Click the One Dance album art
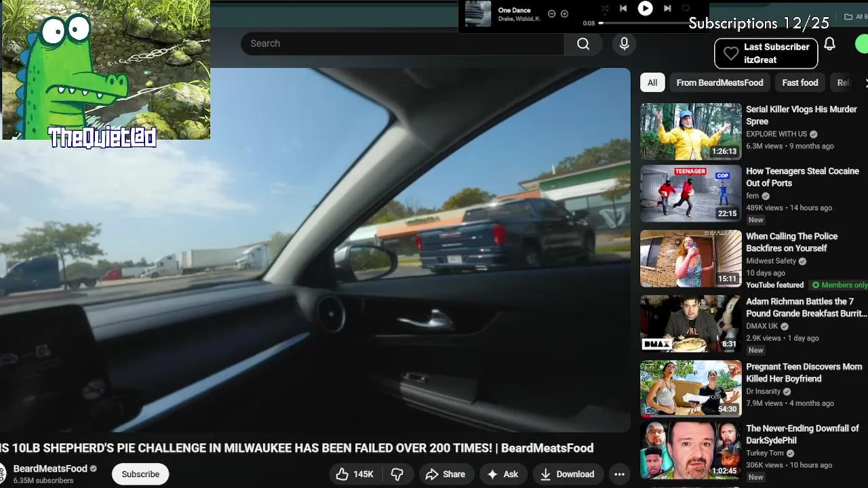Image resolution: width=868 pixels, height=488 pixels. click(x=478, y=14)
